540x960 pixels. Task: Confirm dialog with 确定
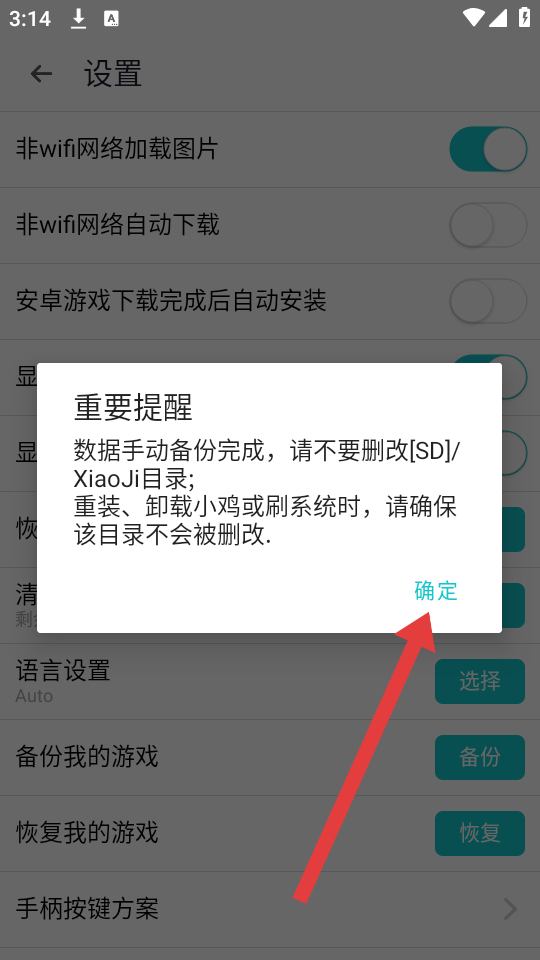click(x=436, y=591)
